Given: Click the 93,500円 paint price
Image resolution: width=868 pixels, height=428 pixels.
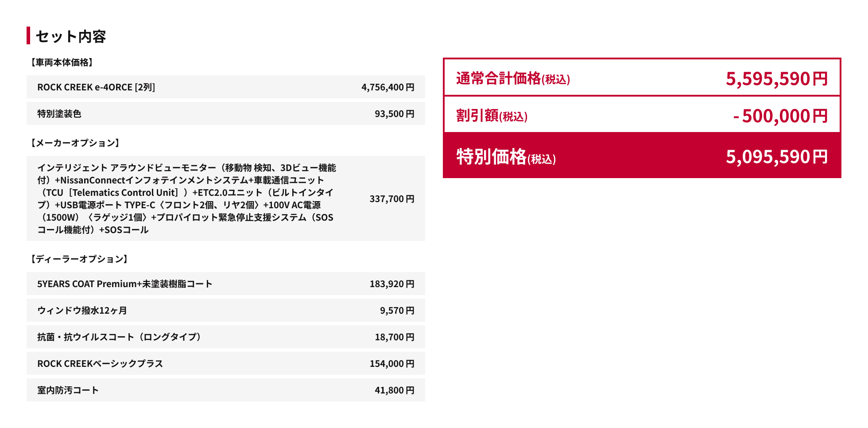Looking at the screenshot, I should click(395, 114).
